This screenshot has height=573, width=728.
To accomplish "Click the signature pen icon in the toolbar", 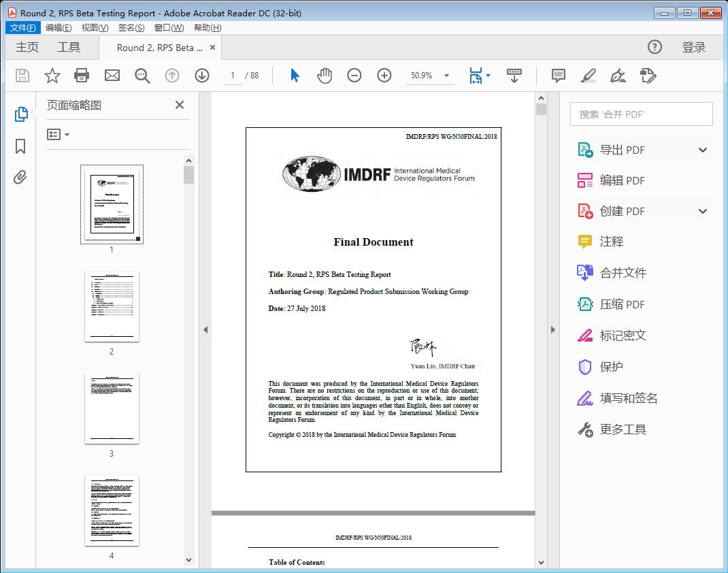I will (618, 77).
